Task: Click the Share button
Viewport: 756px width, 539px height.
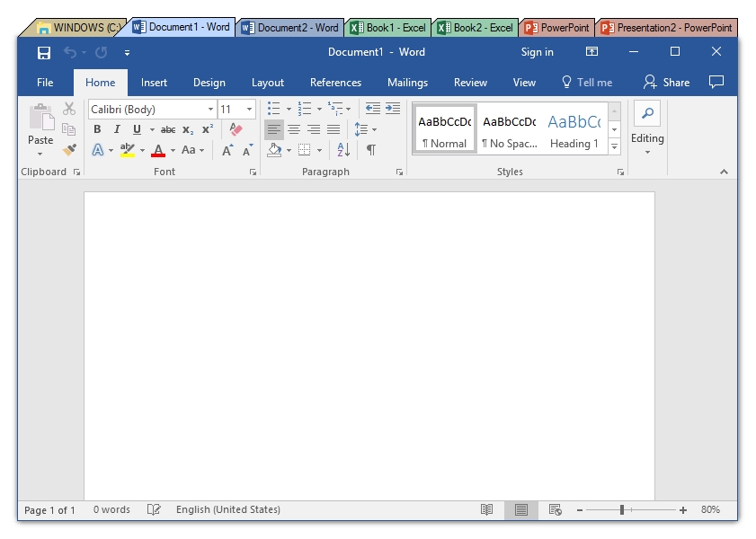Action: point(667,83)
